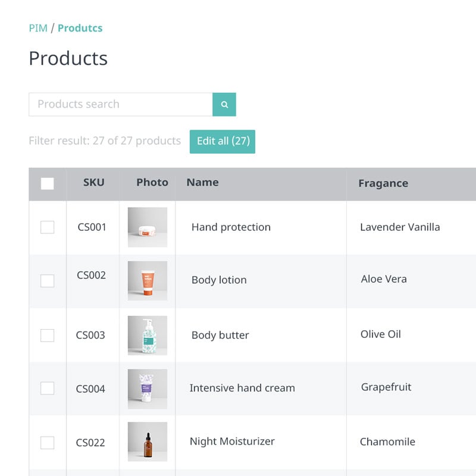Tick the checkbox for CS003
Viewport: 476px width, 476px height.
click(48, 335)
